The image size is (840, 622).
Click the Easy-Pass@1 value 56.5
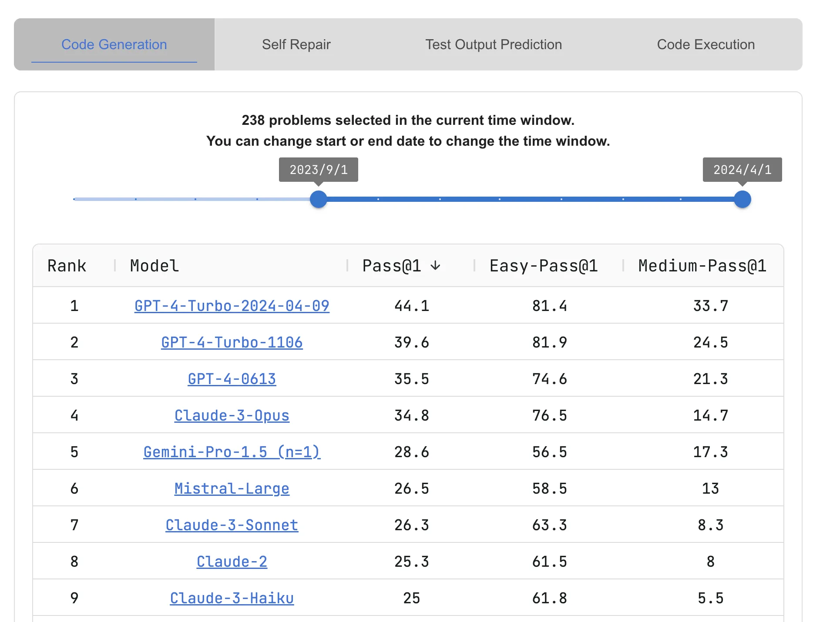pyautogui.click(x=550, y=452)
